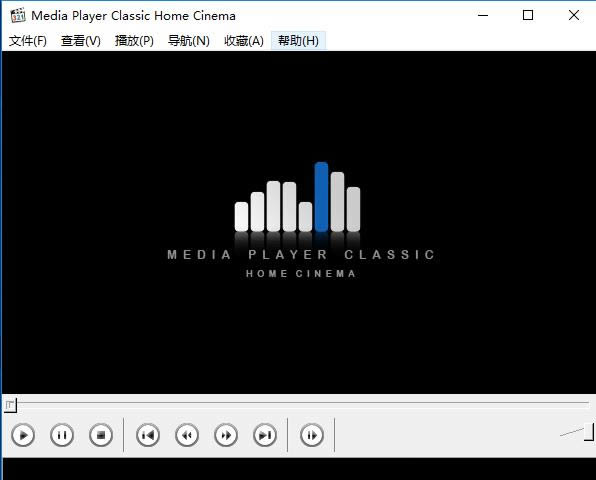The width and height of the screenshot is (596, 480).
Task: Open the 查看(V) menu
Action: tap(81, 41)
